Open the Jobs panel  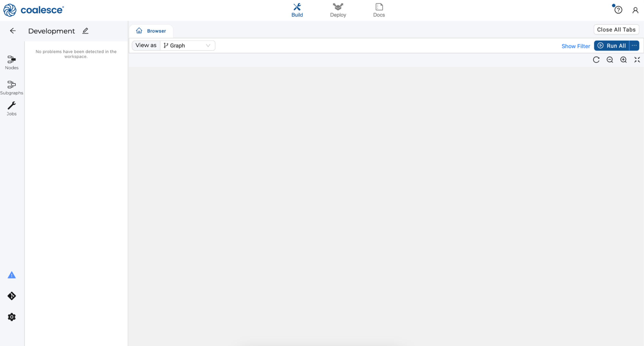pos(12,109)
